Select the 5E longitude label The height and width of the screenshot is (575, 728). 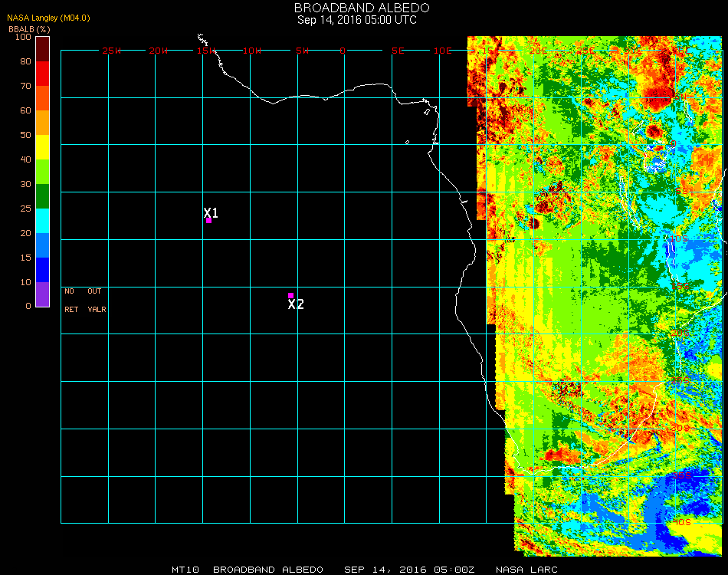[397, 51]
